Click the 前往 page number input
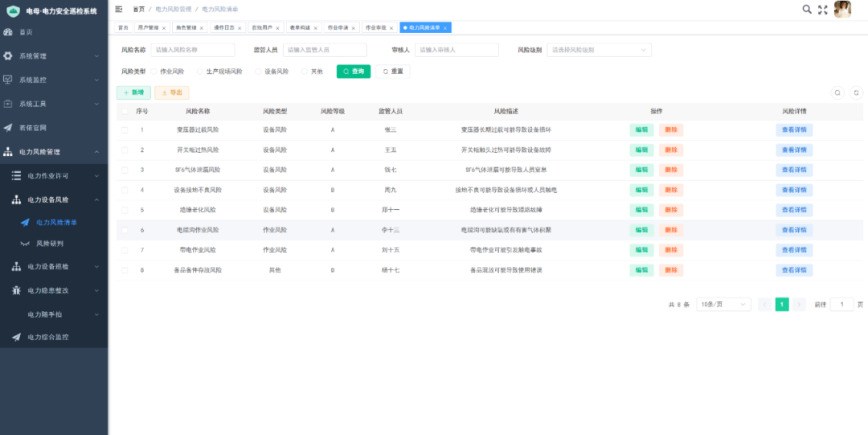The image size is (868, 435). click(x=842, y=304)
